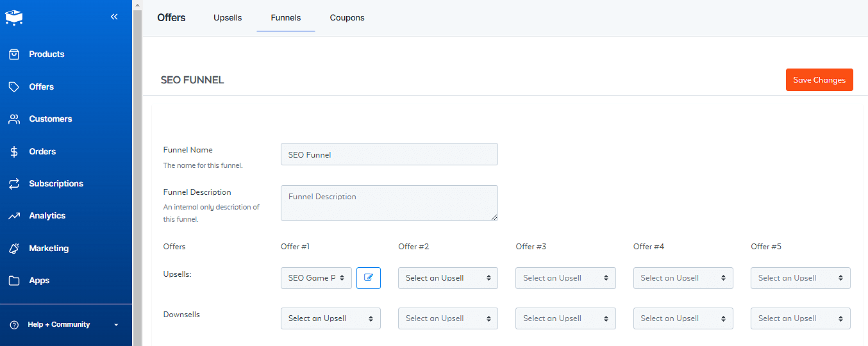868x346 pixels.
Task: Click the Downsells row label
Action: [x=181, y=315]
